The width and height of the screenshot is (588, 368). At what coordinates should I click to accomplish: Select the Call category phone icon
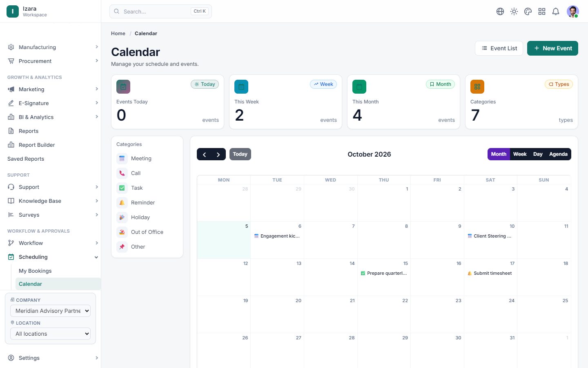122,173
